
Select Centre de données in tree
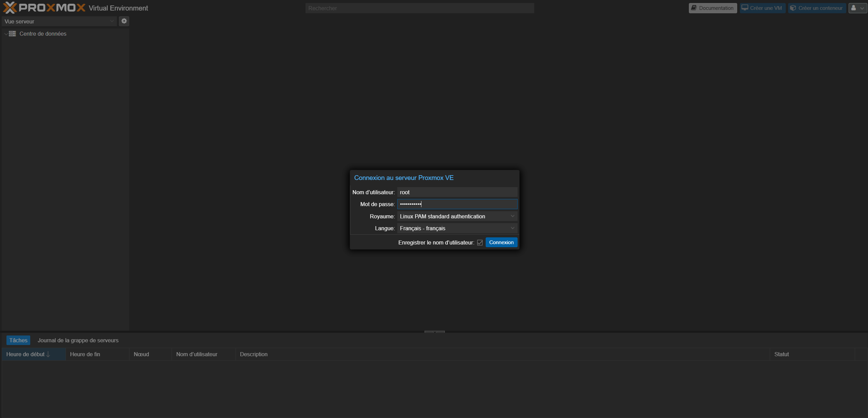[43, 34]
